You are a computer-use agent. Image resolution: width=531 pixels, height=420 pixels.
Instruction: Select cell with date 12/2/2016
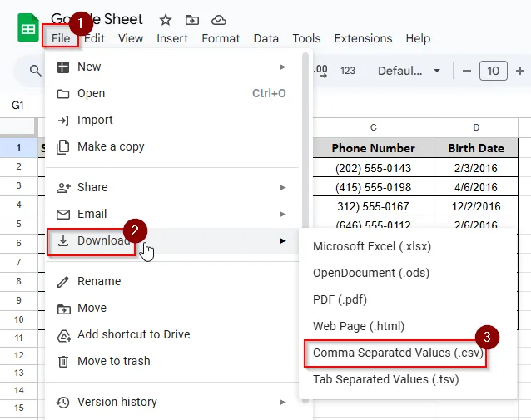476,206
